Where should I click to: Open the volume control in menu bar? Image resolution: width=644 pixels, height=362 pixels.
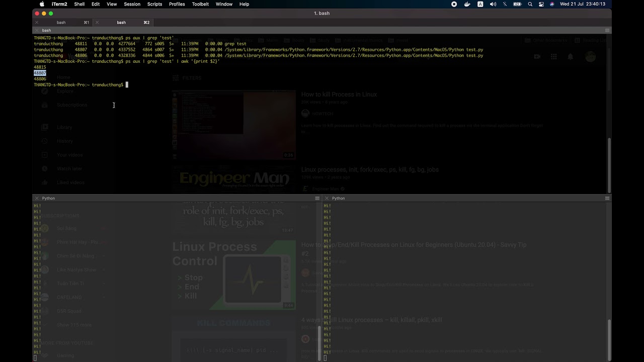pyautogui.click(x=493, y=4)
